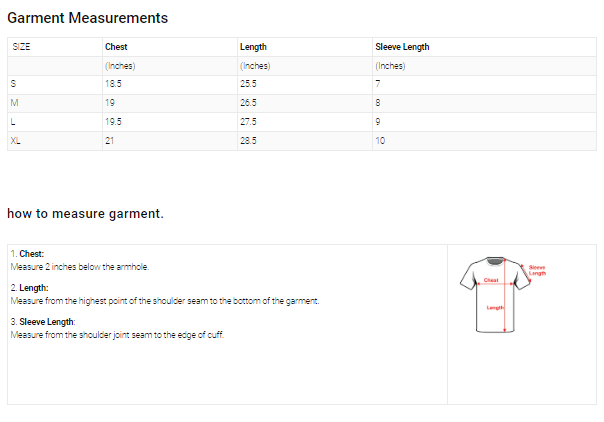This screenshot has height=422, width=604.
Task: Click the "3. Sleeve Length:" instruction title
Action: point(43,321)
